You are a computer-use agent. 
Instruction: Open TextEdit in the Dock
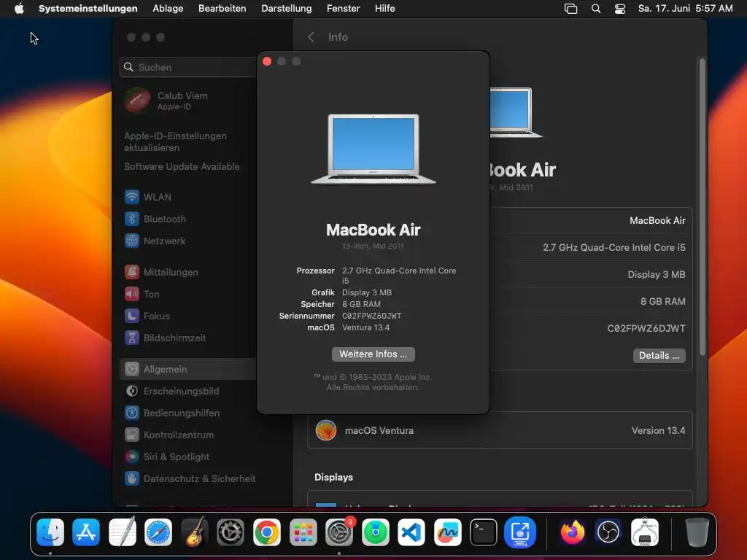coord(123,532)
